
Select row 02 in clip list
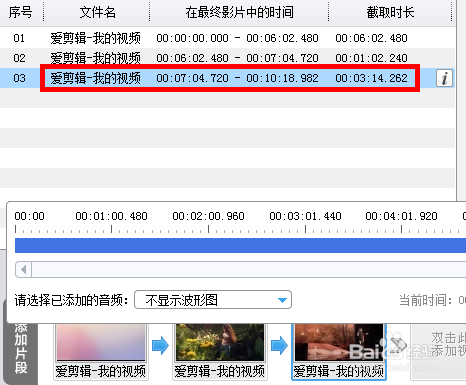click(228, 58)
